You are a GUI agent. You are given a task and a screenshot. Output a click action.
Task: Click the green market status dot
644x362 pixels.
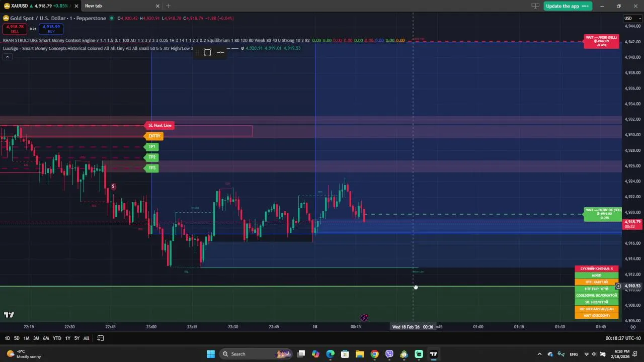click(112, 18)
